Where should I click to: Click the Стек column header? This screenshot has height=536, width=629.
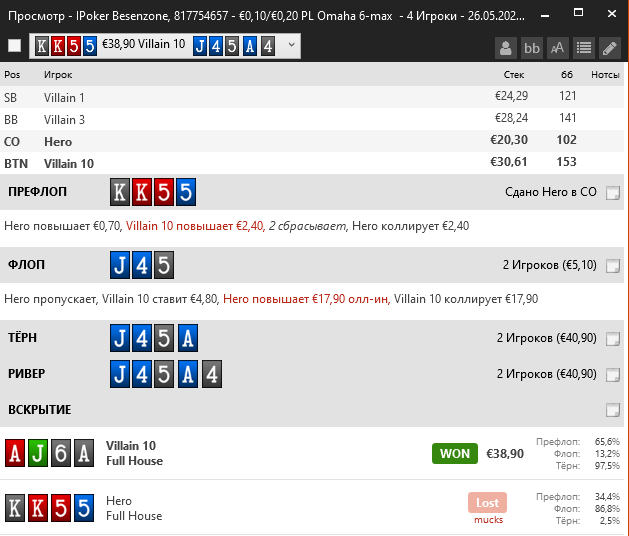click(x=514, y=75)
